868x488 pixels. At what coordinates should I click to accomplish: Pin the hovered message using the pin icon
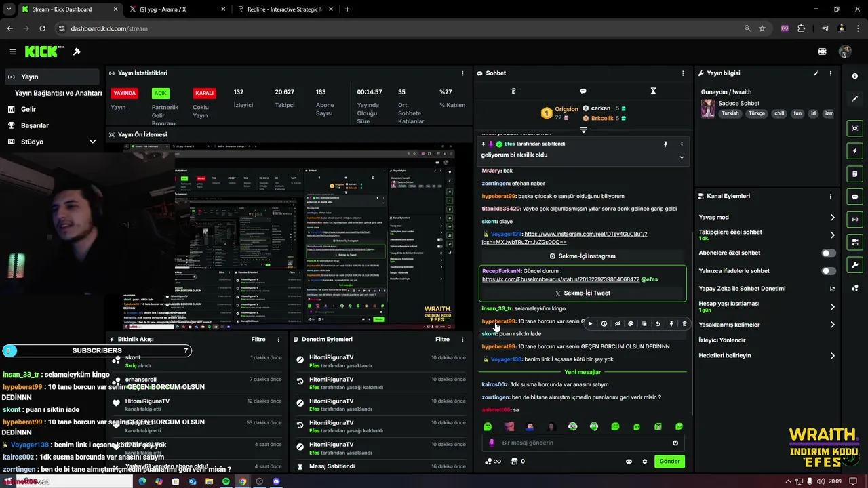pos(671,324)
